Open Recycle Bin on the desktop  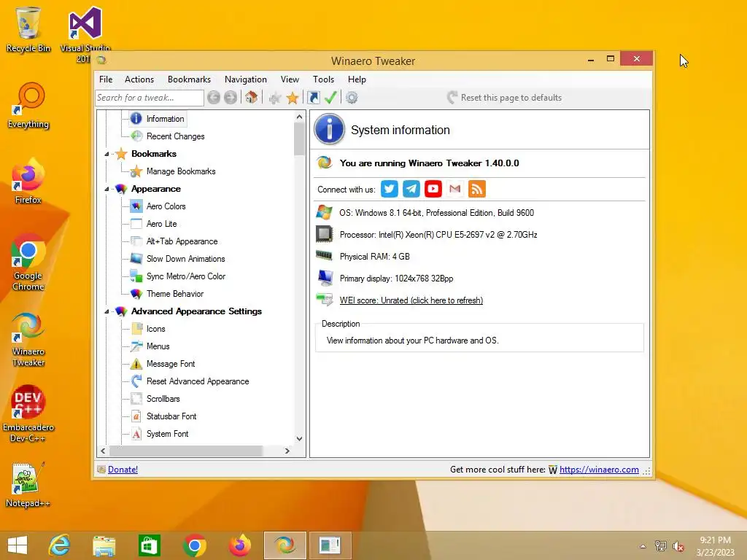pyautogui.click(x=28, y=30)
